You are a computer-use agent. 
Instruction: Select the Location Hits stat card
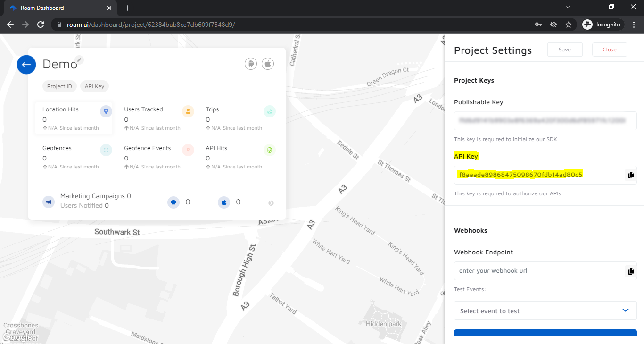tap(74, 118)
